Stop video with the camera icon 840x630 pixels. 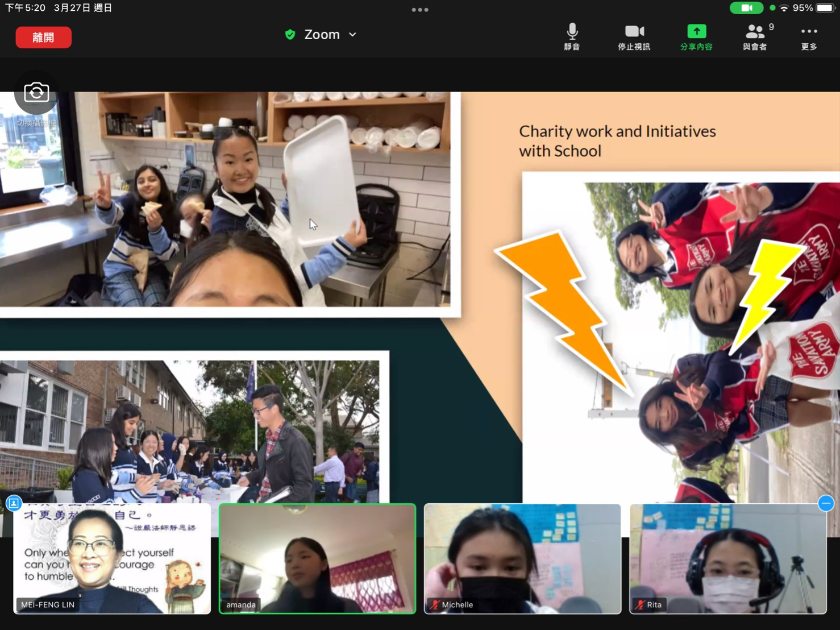point(634,36)
